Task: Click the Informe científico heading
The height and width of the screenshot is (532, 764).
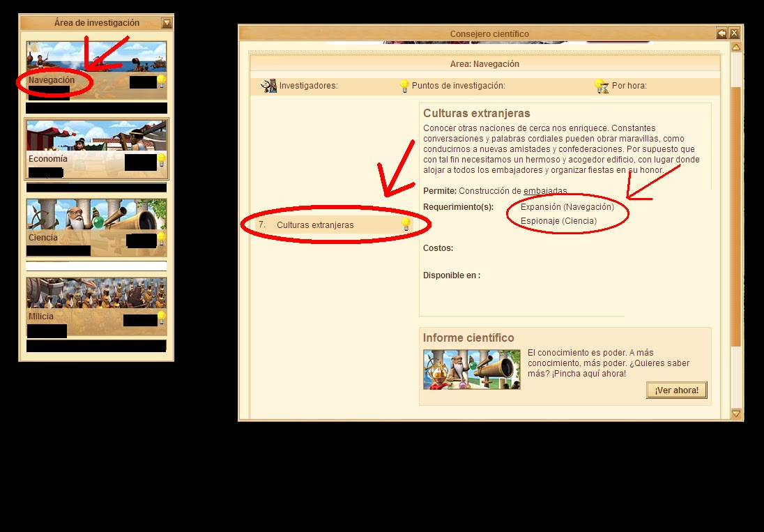Action: (468, 338)
